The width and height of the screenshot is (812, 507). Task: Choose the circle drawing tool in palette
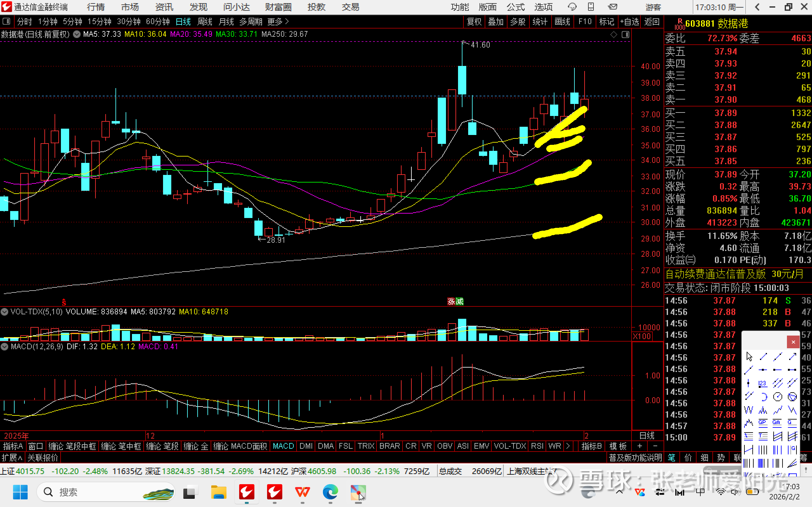coord(777,397)
